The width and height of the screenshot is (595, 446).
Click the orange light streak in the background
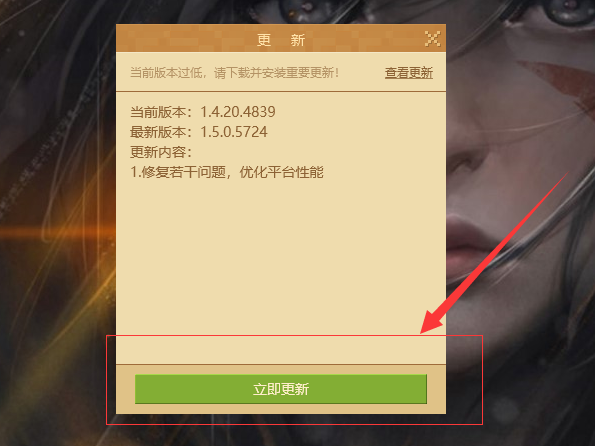tap(57, 232)
